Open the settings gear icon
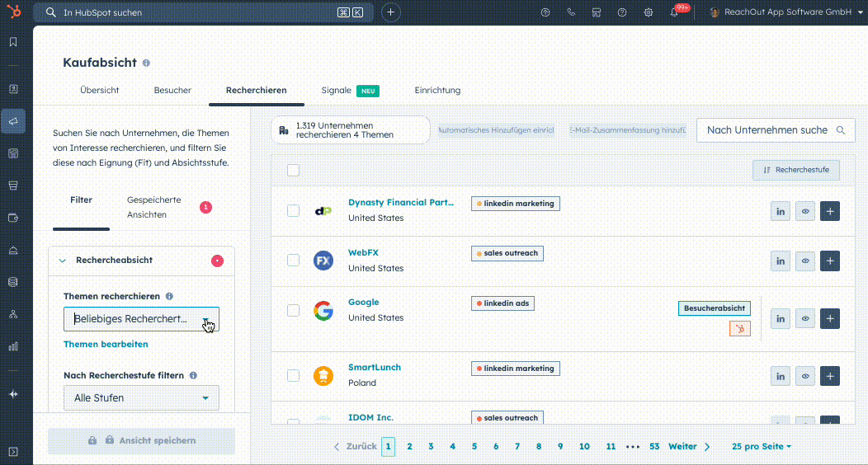Viewport: 868px width, 465px height. pos(649,12)
